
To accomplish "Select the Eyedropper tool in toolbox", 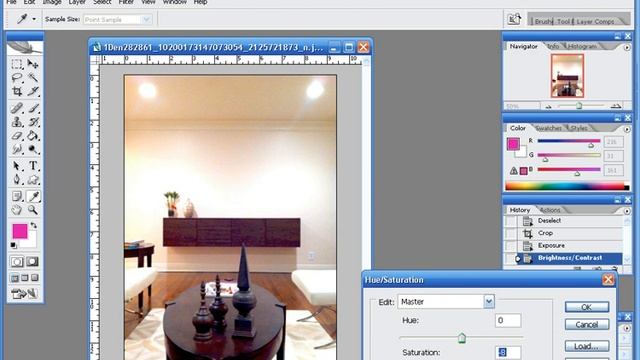I will (x=33, y=196).
